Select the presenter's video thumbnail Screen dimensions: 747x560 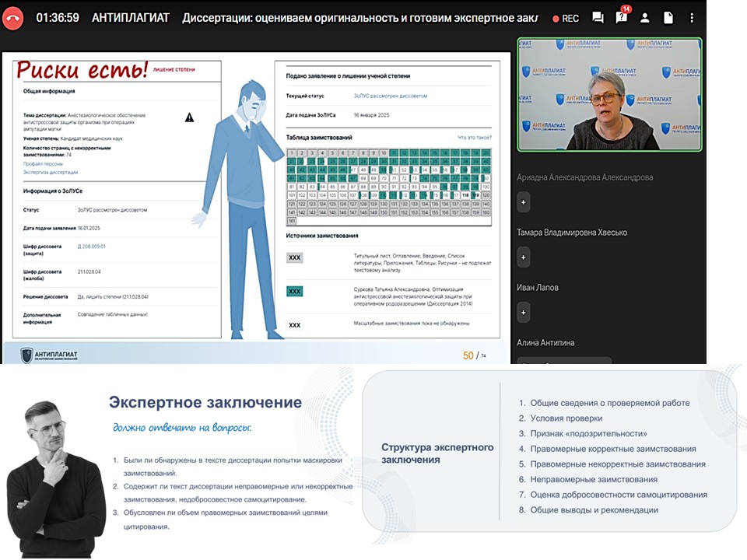609,94
